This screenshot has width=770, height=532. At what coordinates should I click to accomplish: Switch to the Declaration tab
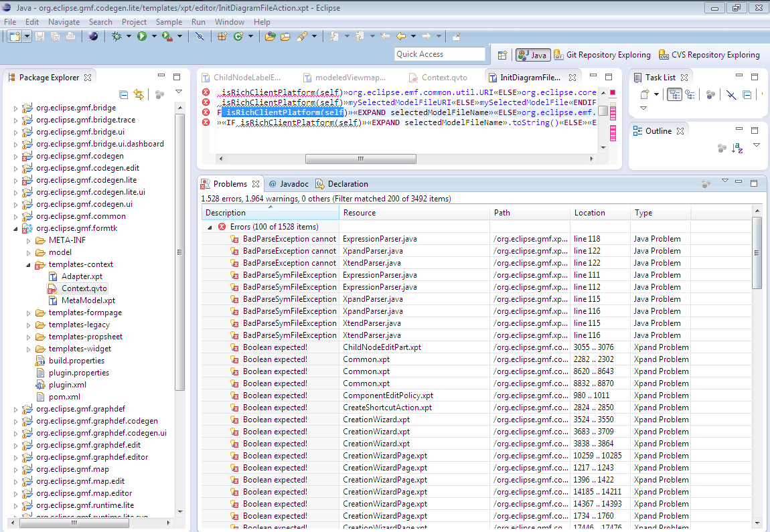[x=341, y=184]
